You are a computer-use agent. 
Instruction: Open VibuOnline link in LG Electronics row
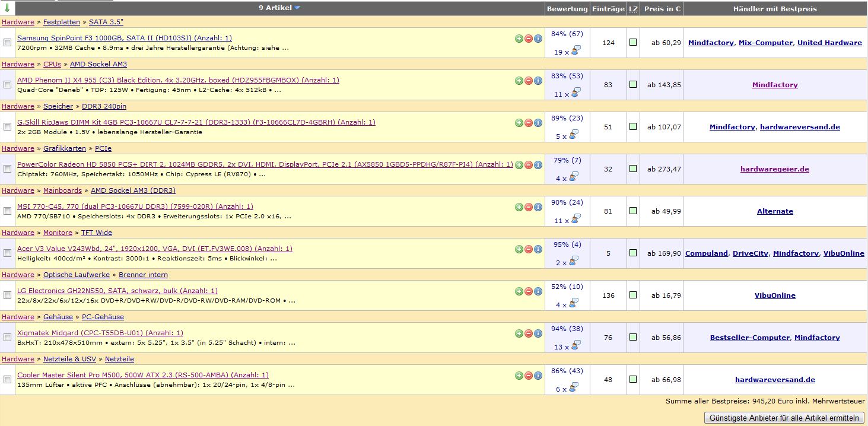pyautogui.click(x=775, y=295)
